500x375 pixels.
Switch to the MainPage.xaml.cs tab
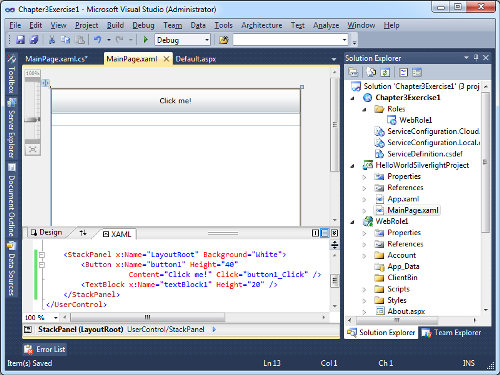tap(56, 59)
